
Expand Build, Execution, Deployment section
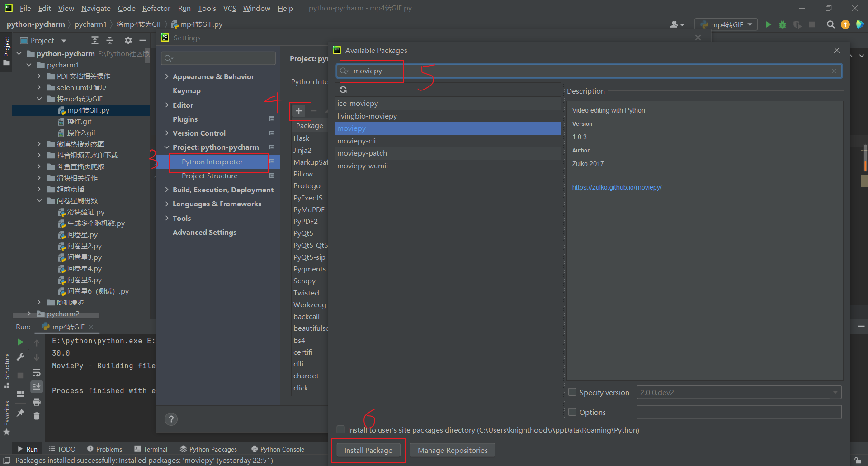(x=167, y=190)
